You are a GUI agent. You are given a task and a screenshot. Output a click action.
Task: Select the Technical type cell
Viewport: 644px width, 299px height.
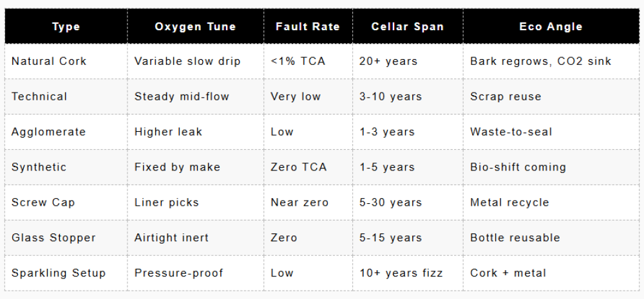[39, 96]
